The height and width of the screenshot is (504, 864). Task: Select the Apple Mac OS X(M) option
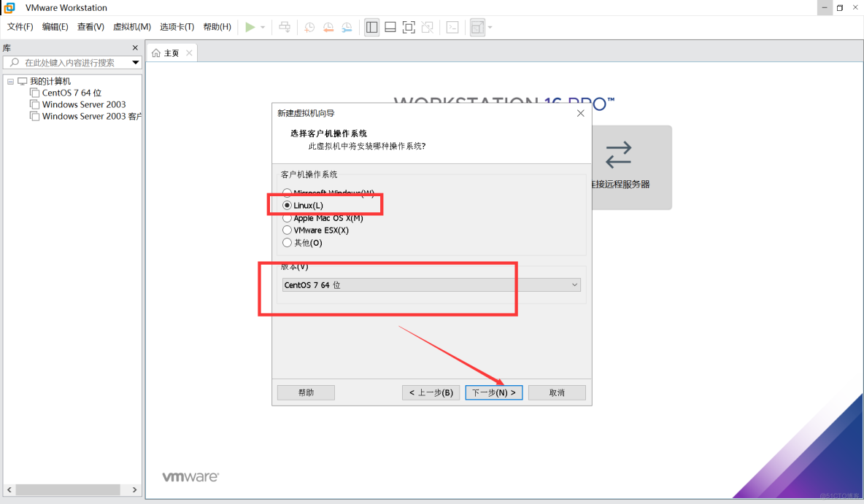point(287,217)
